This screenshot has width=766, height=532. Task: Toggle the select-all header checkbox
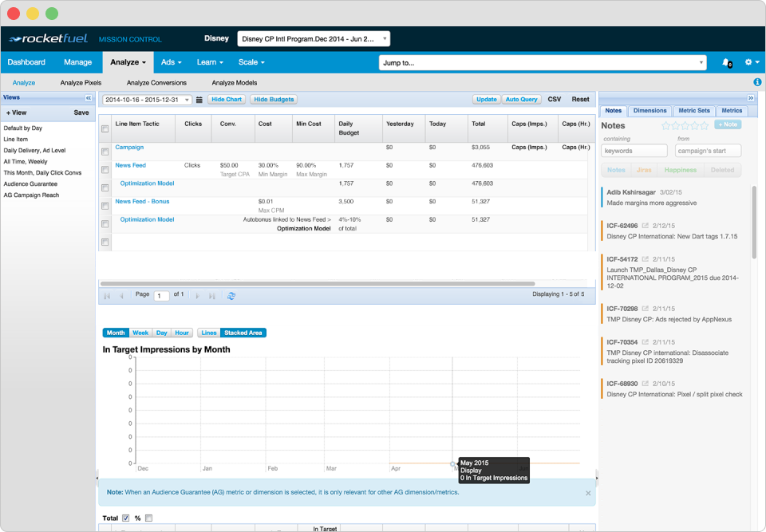point(105,128)
